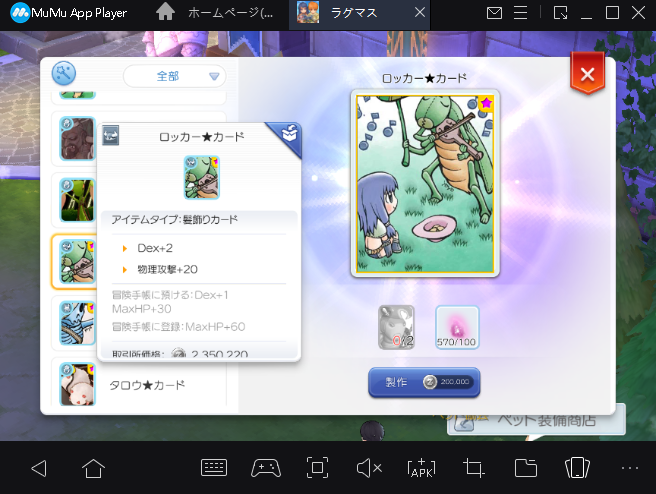Click the ロッカー★カード title above artwork

[x=424, y=78]
